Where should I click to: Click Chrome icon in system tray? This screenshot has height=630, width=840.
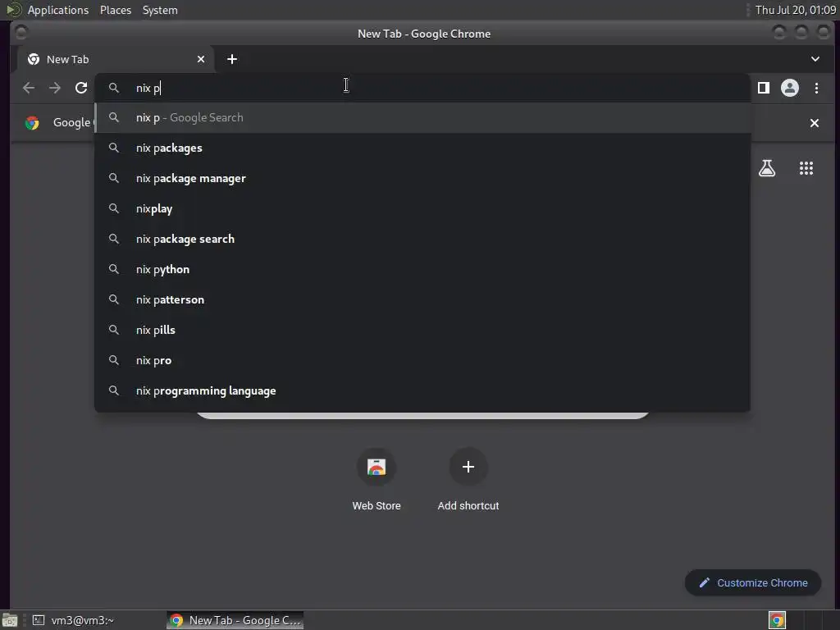click(777, 620)
